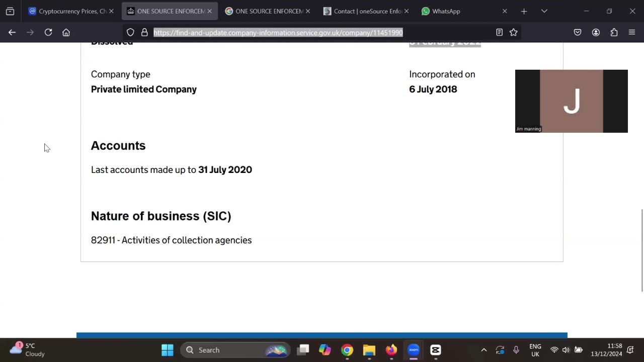Expand the list all tabs dropdown

[544, 11]
